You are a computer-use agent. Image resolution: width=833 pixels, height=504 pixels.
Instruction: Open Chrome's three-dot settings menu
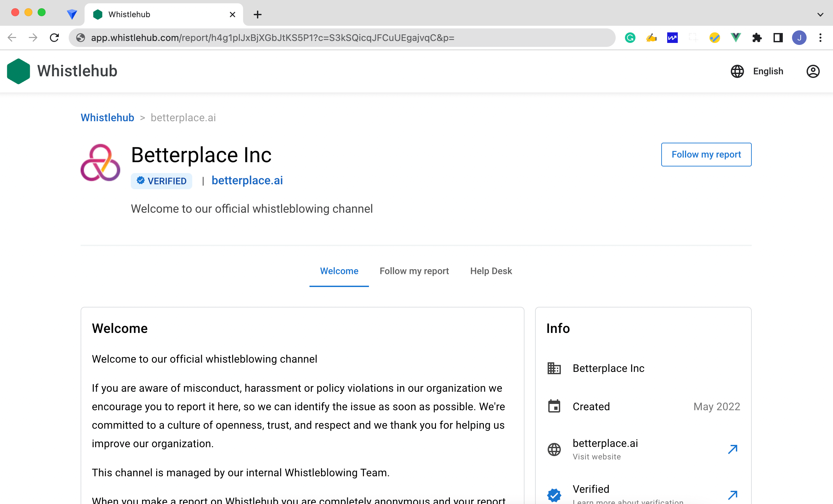click(820, 38)
